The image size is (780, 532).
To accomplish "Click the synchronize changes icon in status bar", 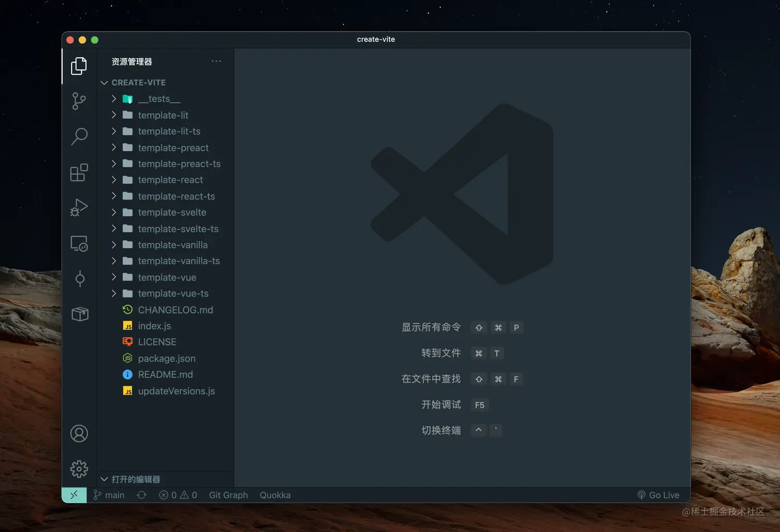I will point(141,495).
